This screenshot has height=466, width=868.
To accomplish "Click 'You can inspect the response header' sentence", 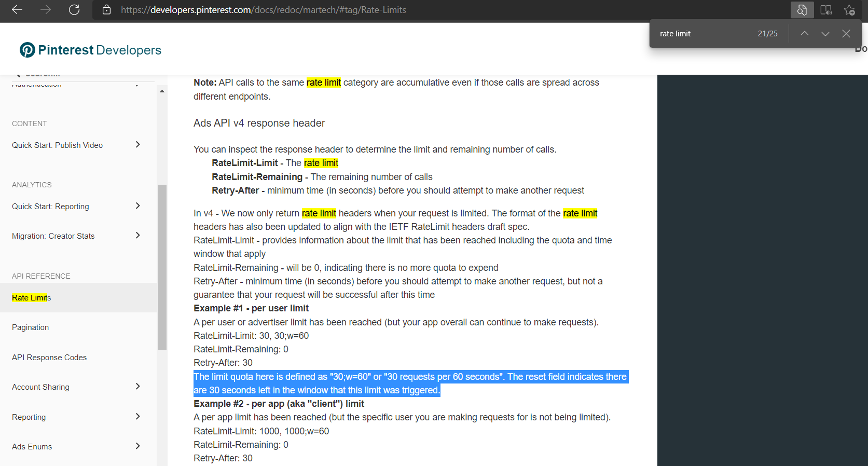I will [375, 149].
